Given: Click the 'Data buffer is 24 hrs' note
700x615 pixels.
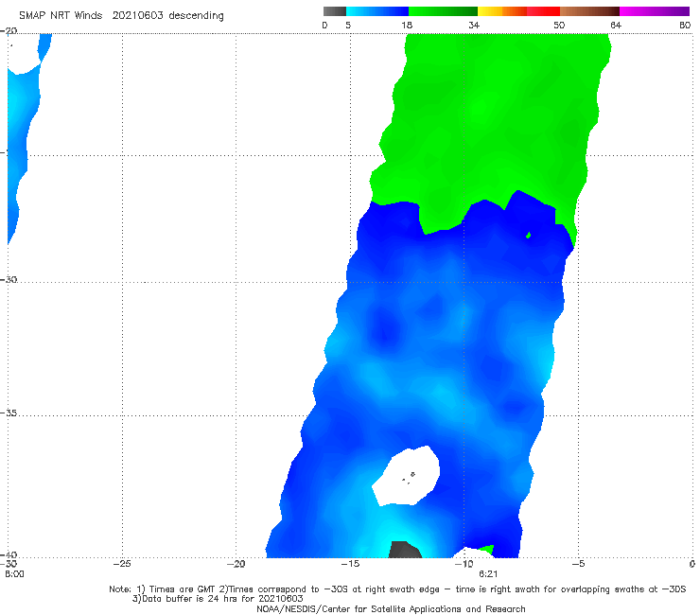Looking at the screenshot, I should coord(218,599).
